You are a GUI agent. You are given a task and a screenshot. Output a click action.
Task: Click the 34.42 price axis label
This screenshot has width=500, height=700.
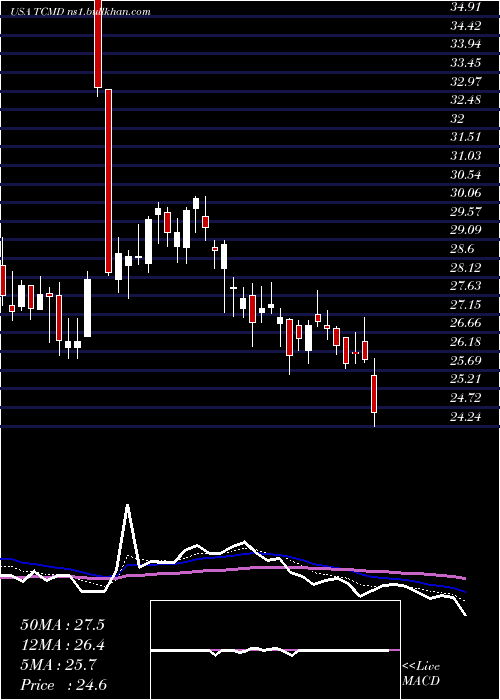coord(465,25)
